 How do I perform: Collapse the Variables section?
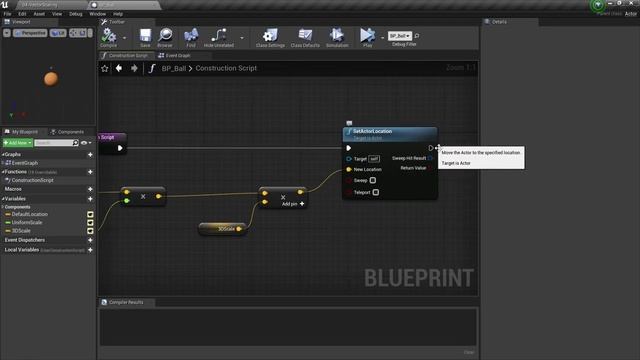3,199
